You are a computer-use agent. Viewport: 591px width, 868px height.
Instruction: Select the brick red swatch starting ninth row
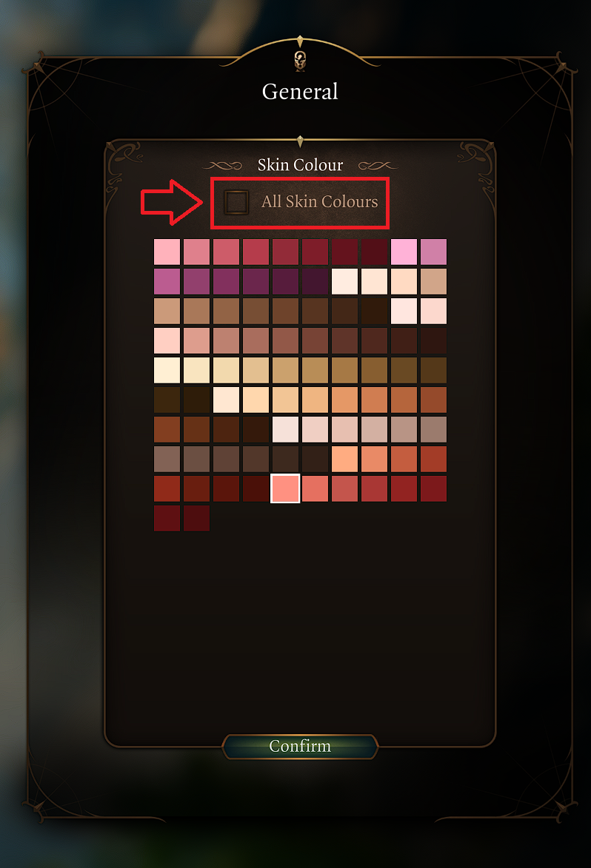tap(167, 489)
